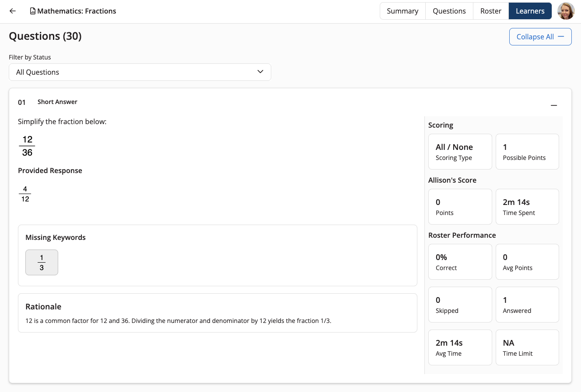Click the Allison's Score heading
This screenshot has height=392, width=581.
tap(452, 180)
